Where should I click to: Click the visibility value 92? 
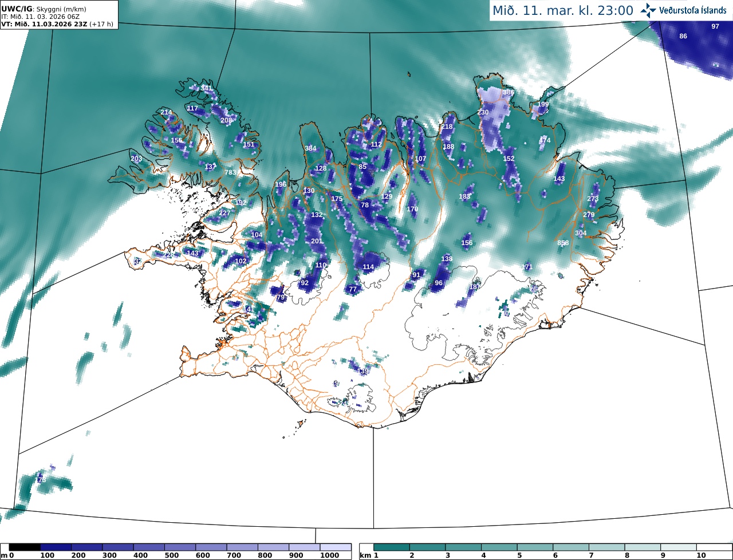[305, 283]
